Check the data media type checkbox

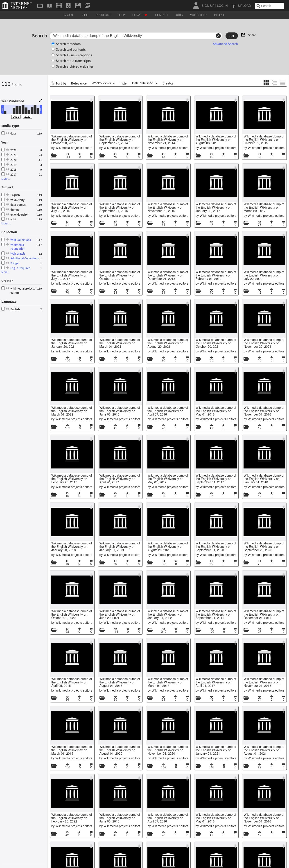tap(3, 133)
